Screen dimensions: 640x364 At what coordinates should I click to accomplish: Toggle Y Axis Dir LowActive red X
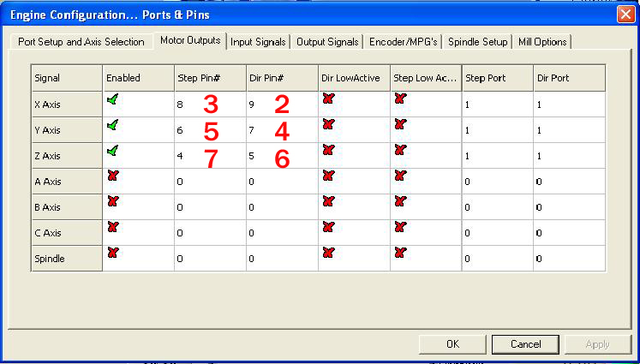coord(328,126)
